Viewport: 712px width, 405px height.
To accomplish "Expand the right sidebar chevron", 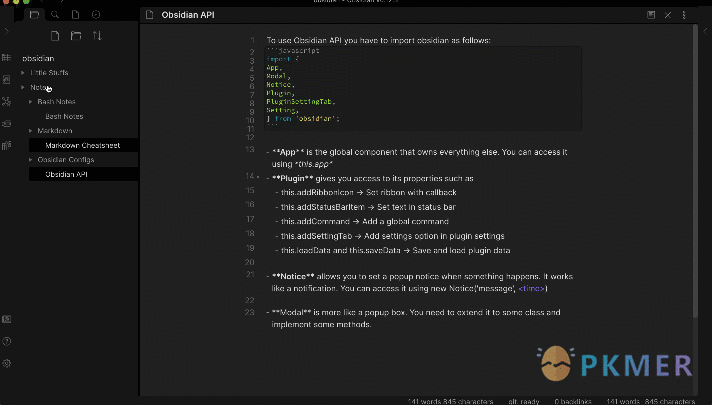I will pos(705,31).
